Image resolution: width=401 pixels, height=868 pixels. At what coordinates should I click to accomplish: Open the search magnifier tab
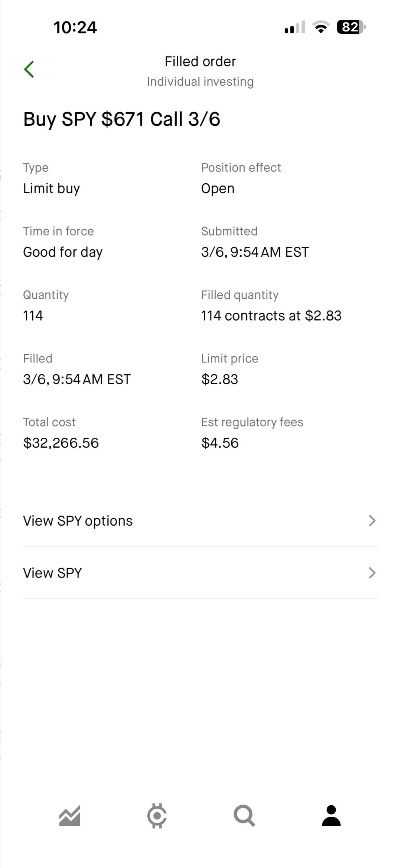point(244,816)
